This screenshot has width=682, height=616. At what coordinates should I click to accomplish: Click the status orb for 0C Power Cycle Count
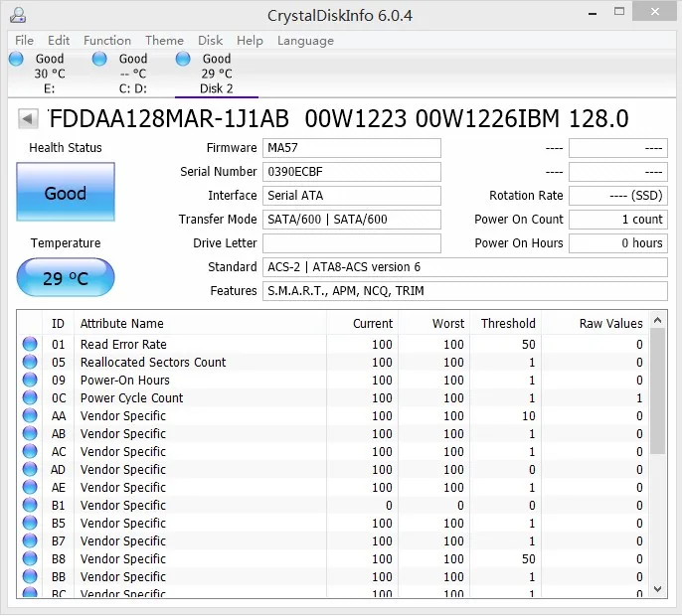pos(30,397)
